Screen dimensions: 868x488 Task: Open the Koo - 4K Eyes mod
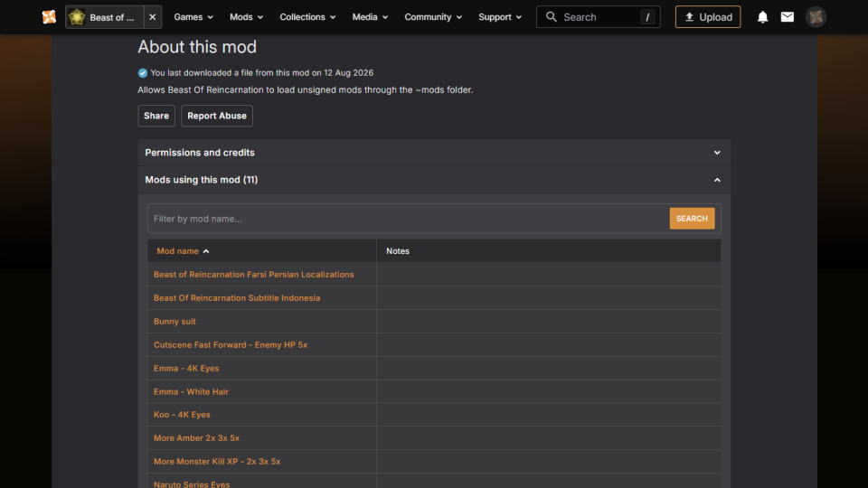182,415
